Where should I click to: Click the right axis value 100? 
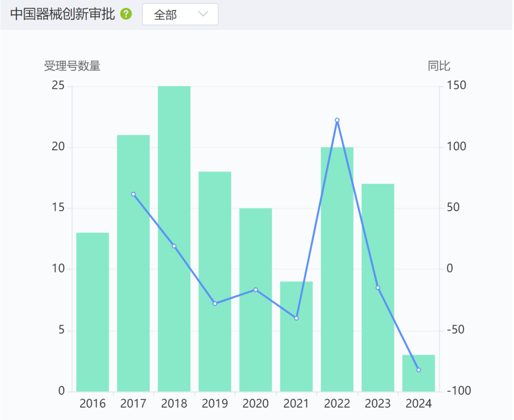(x=456, y=147)
